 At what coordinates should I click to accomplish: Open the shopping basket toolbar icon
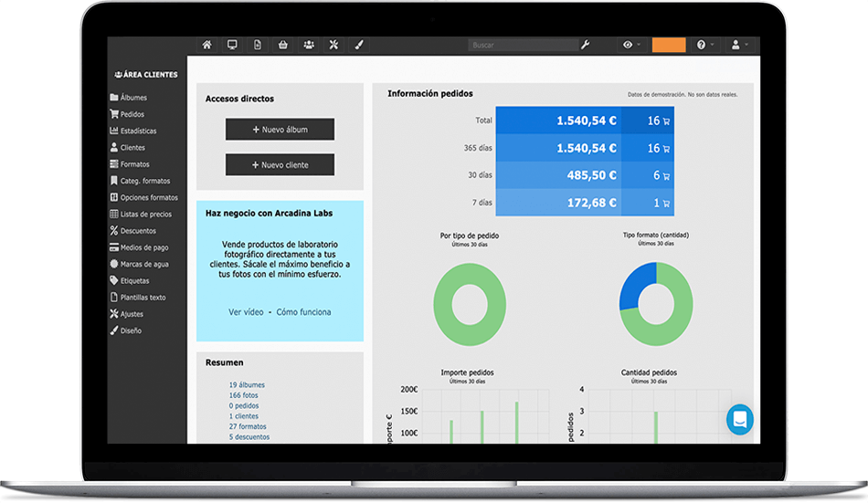click(283, 45)
